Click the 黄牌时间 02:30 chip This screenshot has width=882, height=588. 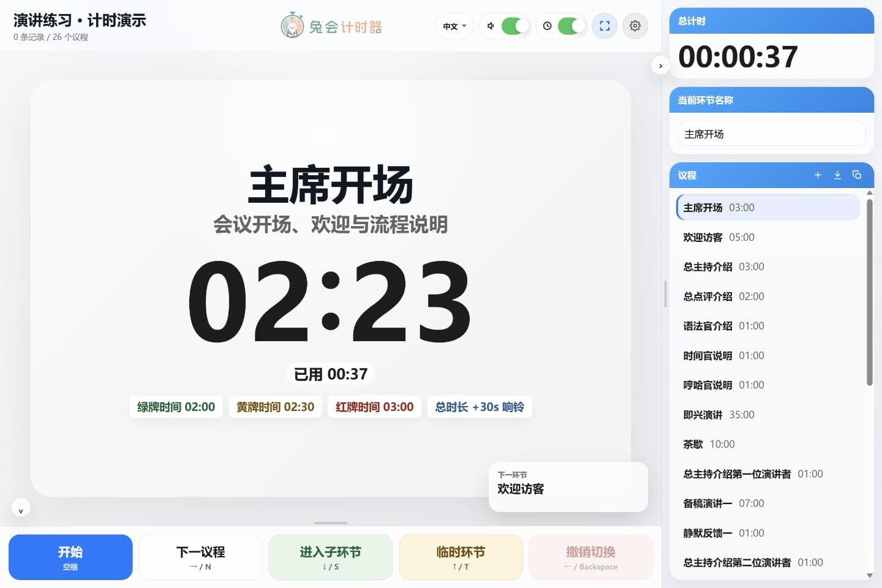275,407
